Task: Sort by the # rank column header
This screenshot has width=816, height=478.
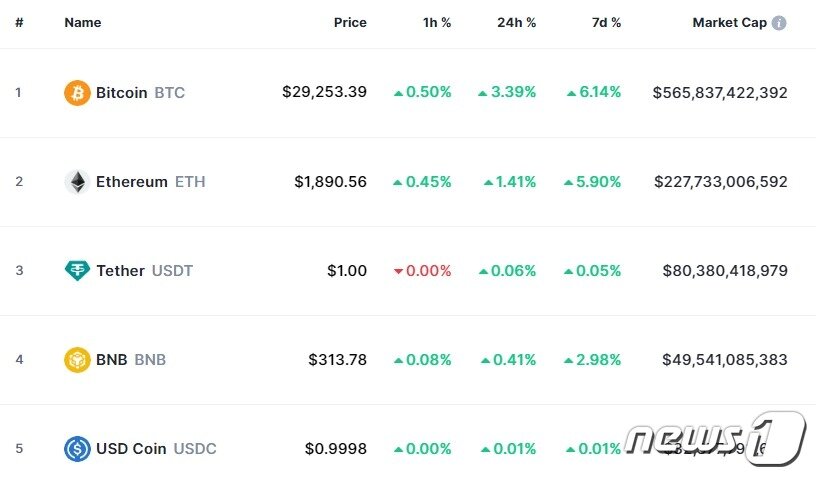Action: click(19, 22)
